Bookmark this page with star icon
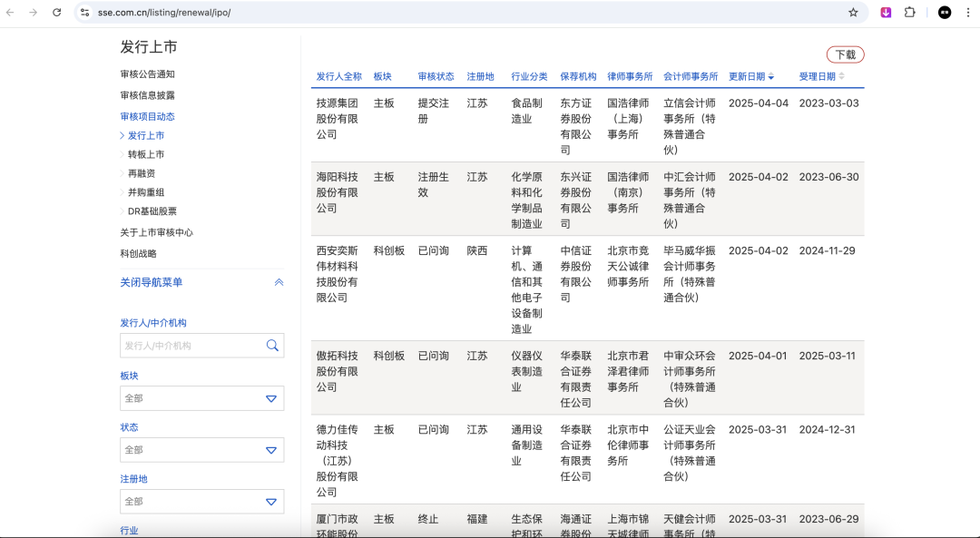This screenshot has height=538, width=980. coord(853,13)
